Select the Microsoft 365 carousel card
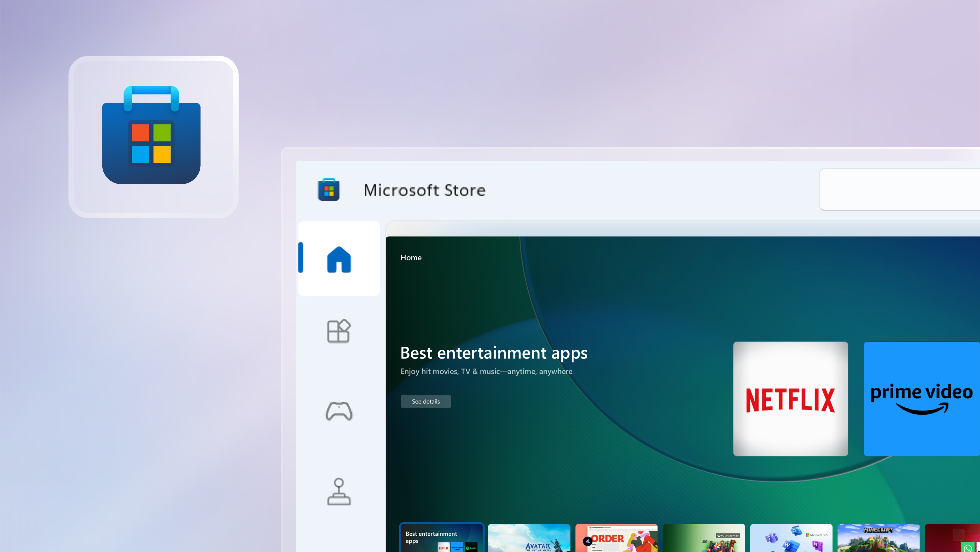 [x=791, y=537]
